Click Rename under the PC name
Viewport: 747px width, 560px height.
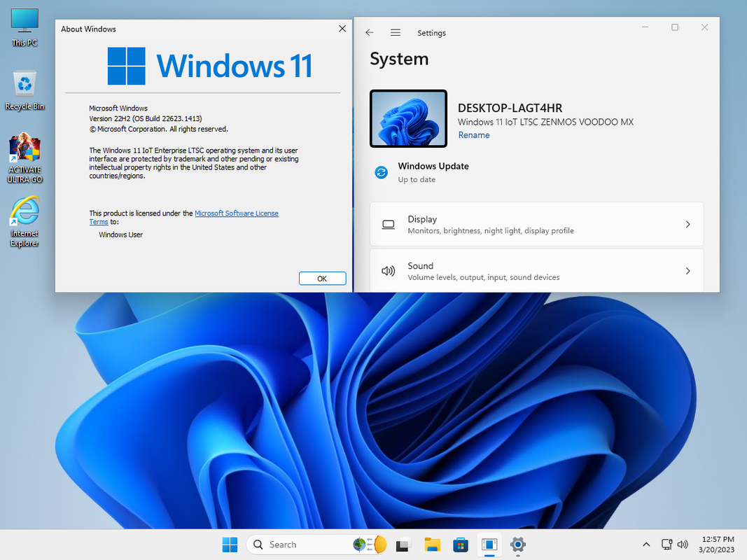tap(473, 135)
